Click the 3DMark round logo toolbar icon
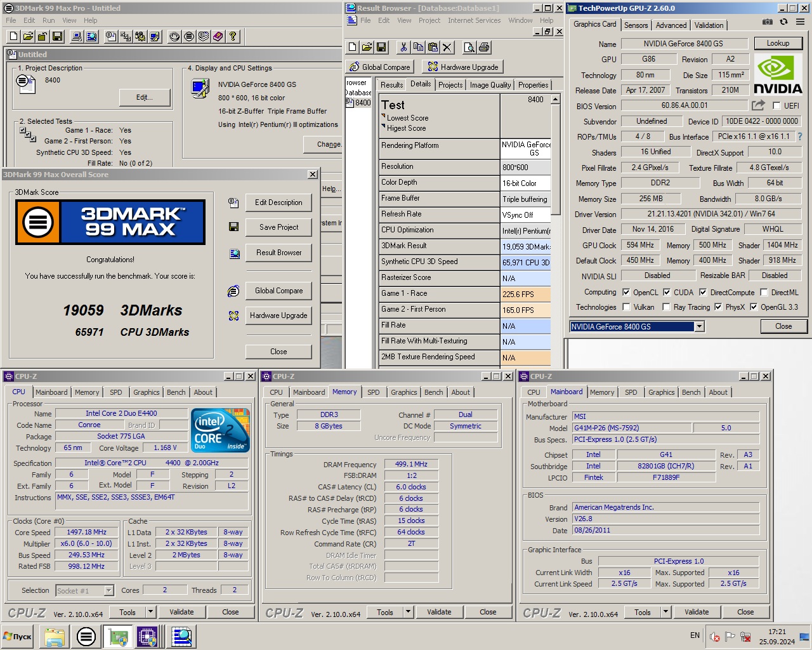The image size is (812, 650). tap(189, 37)
